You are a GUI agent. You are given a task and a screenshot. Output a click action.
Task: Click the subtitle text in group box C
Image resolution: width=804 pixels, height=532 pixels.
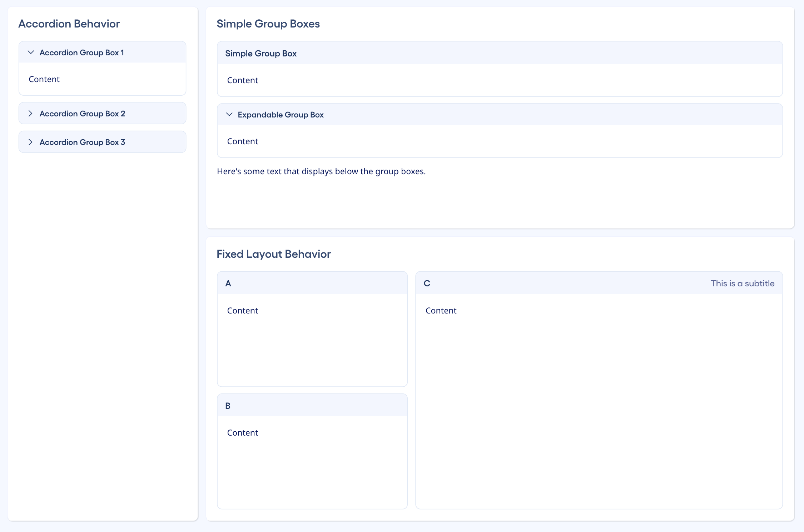[x=743, y=283]
